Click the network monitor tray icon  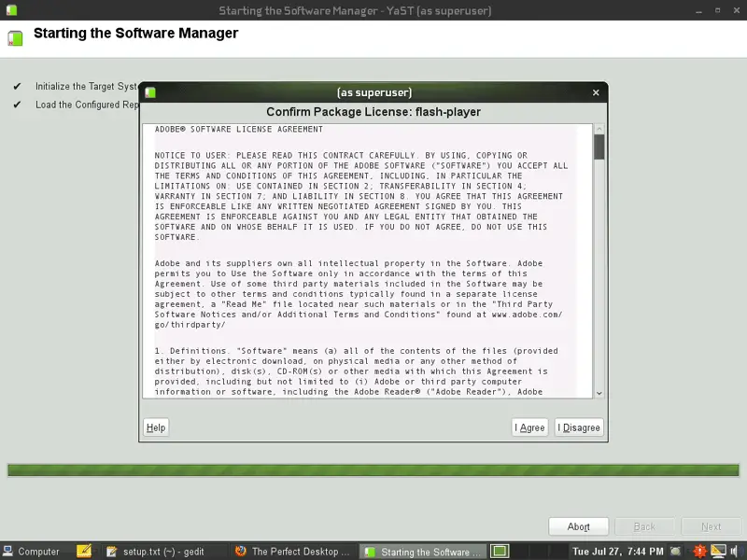(x=718, y=551)
